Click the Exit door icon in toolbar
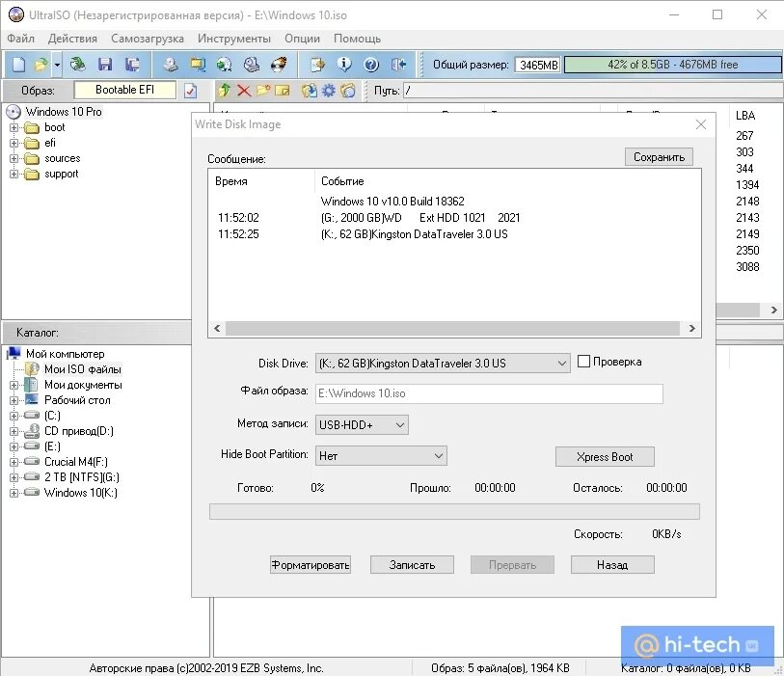The image size is (784, 676). click(x=398, y=65)
